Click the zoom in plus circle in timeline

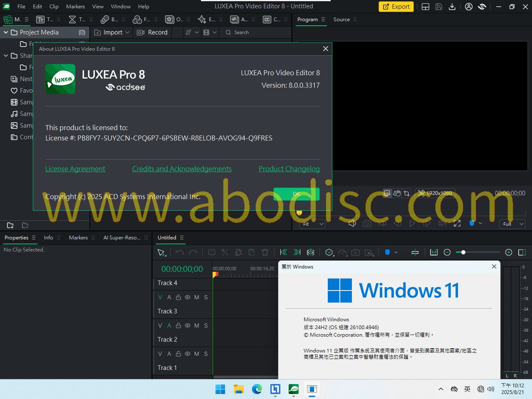(x=508, y=252)
